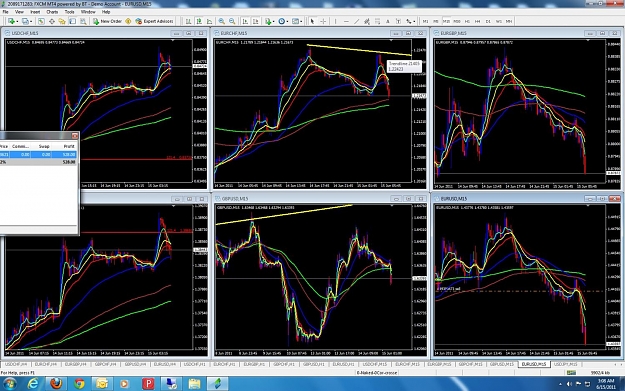Open the Windows Start button

pyautogui.click(x=9, y=383)
